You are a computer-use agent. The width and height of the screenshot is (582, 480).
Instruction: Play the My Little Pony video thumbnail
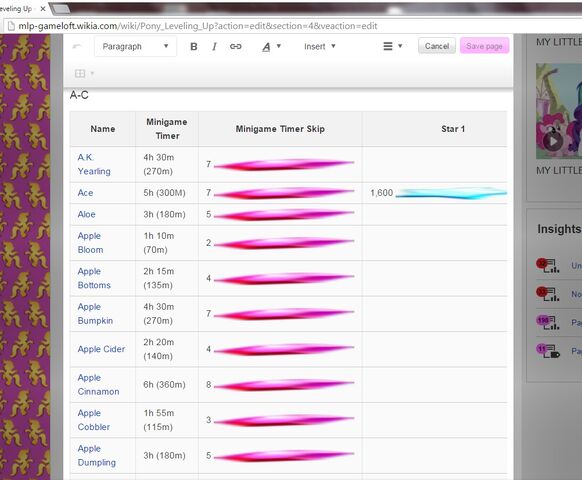(x=553, y=141)
